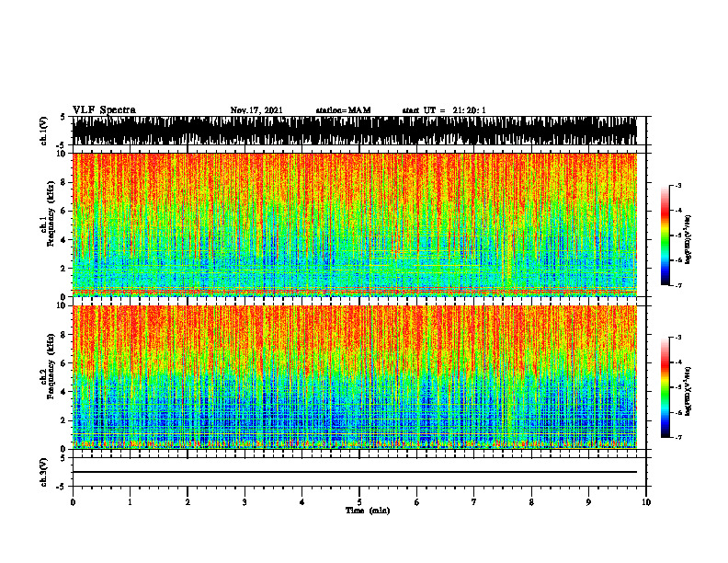
Task: Click the ch.1 frequency tick label "6"
Action: point(64,211)
